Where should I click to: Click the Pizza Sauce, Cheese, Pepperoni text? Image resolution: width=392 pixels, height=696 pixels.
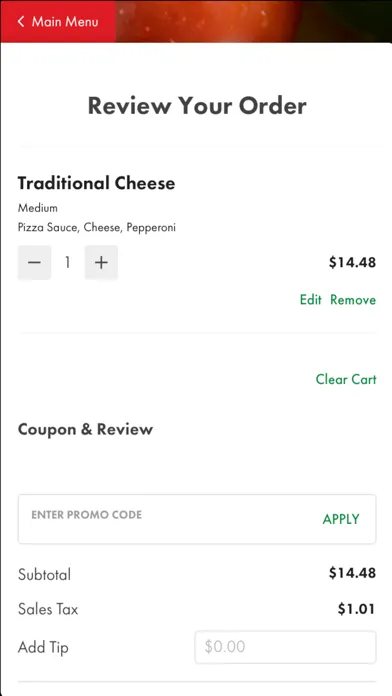coord(97,228)
